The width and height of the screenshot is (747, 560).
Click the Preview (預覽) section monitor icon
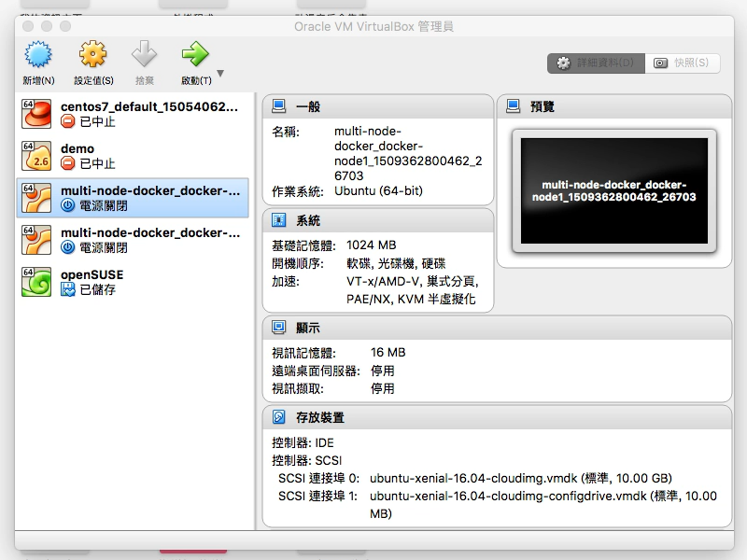513,106
